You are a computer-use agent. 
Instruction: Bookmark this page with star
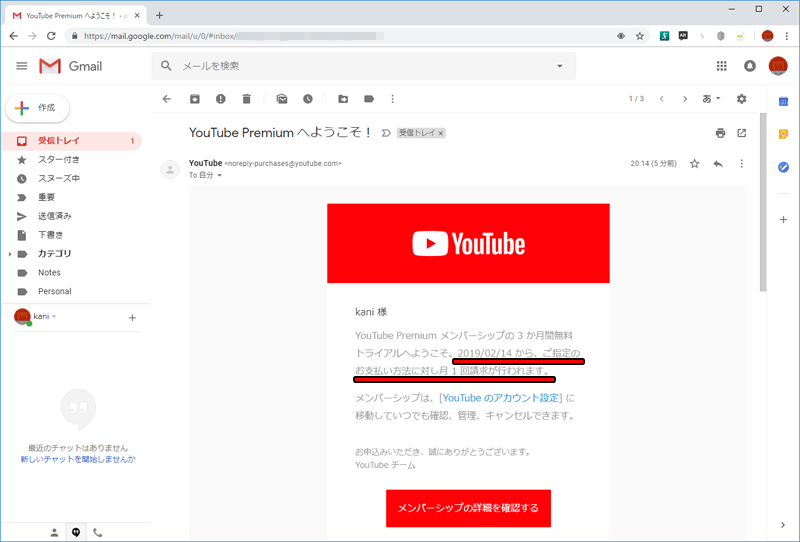tap(639, 36)
